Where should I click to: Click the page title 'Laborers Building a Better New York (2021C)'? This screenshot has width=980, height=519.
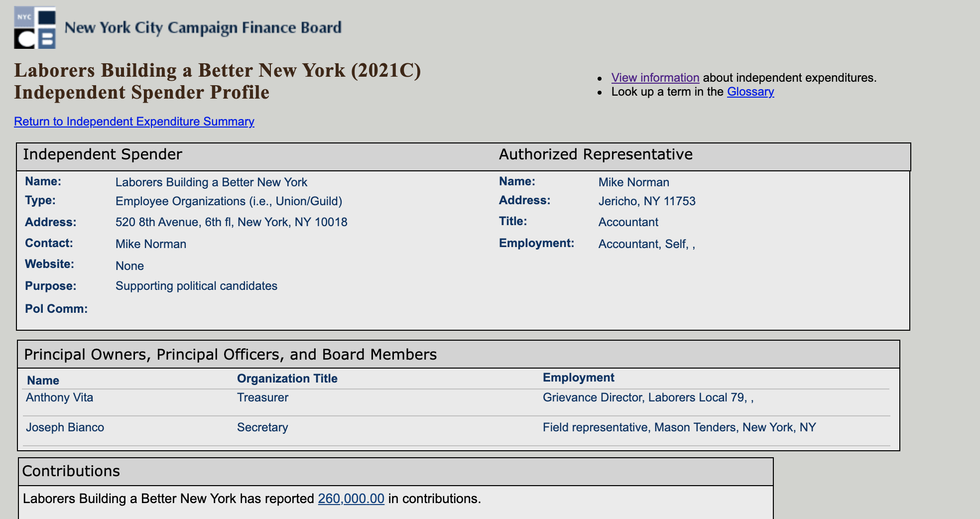[218, 70]
